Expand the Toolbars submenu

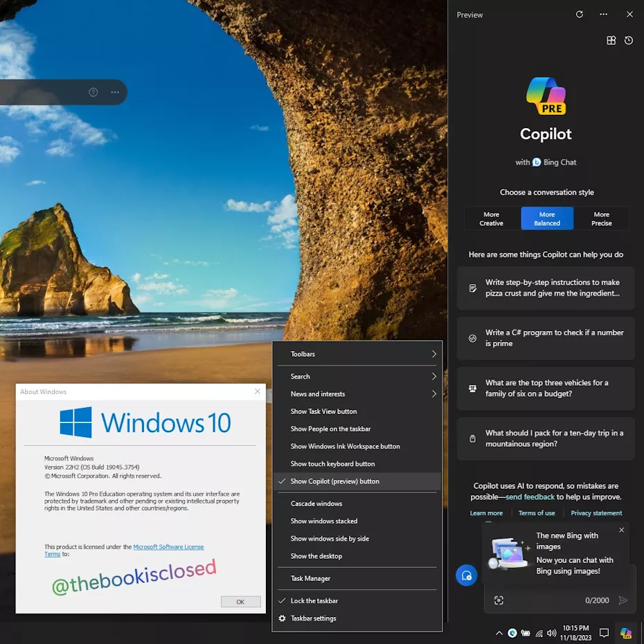pos(303,354)
